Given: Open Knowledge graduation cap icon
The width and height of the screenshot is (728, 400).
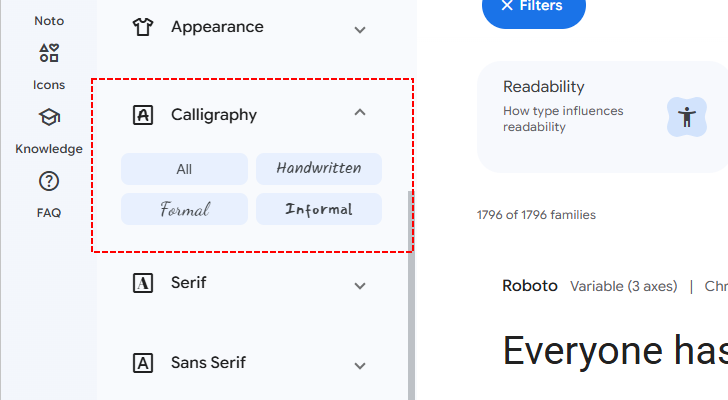Looking at the screenshot, I should pos(49,118).
